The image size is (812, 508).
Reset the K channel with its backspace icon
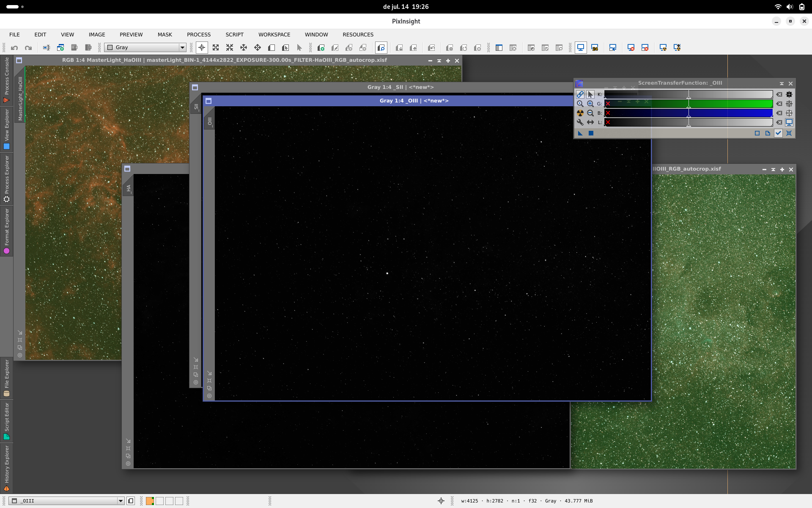(779, 94)
